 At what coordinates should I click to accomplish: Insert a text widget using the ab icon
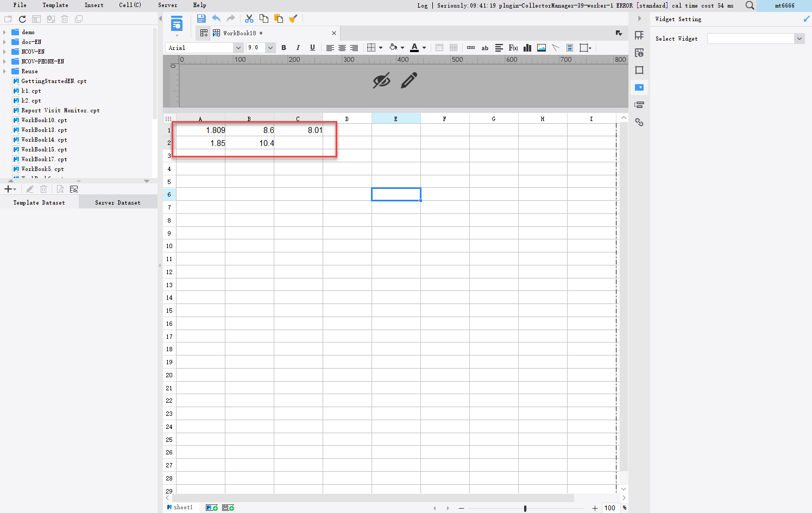tap(484, 48)
